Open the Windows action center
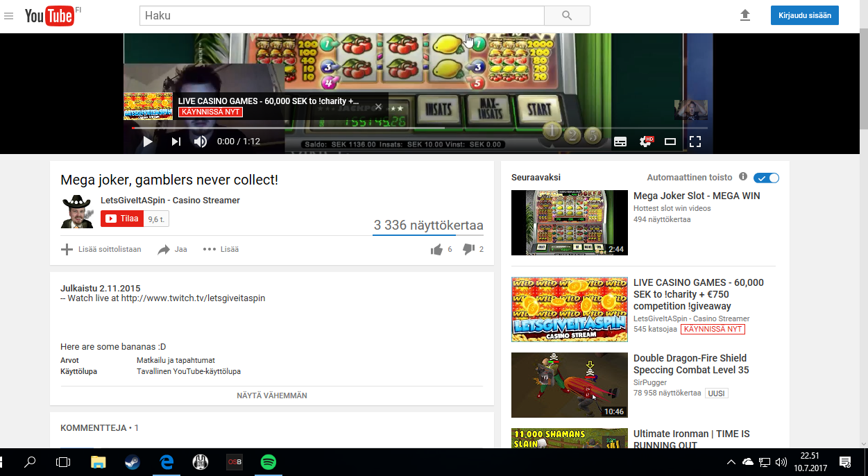This screenshot has height=476, width=868. [845, 462]
